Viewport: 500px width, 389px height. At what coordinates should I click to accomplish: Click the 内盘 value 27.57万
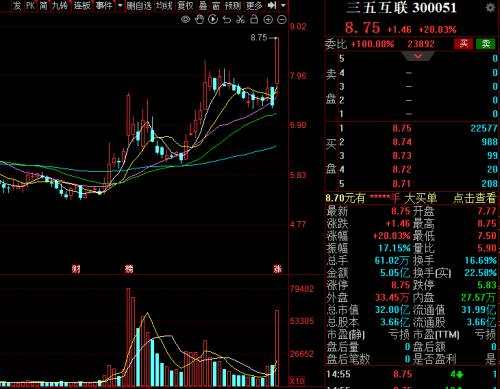(479, 297)
